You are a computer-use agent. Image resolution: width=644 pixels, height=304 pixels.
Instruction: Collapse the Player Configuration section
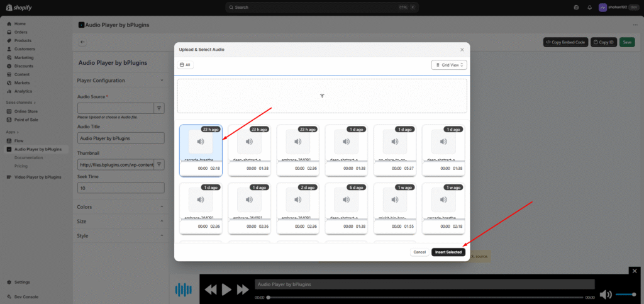tap(162, 81)
